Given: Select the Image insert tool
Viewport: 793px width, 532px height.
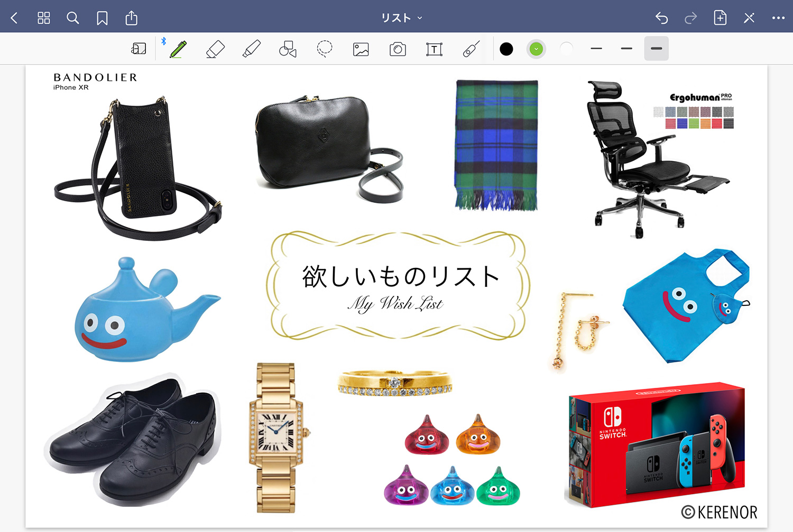Looking at the screenshot, I should [x=361, y=50].
